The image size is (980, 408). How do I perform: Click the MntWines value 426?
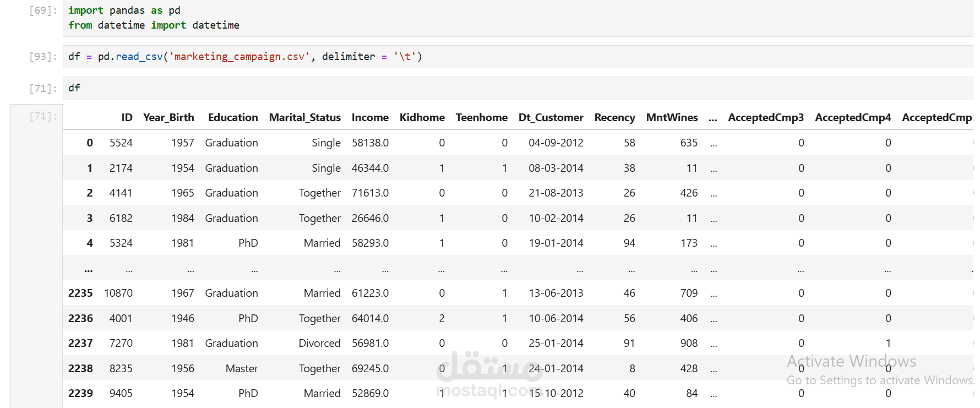coord(689,193)
